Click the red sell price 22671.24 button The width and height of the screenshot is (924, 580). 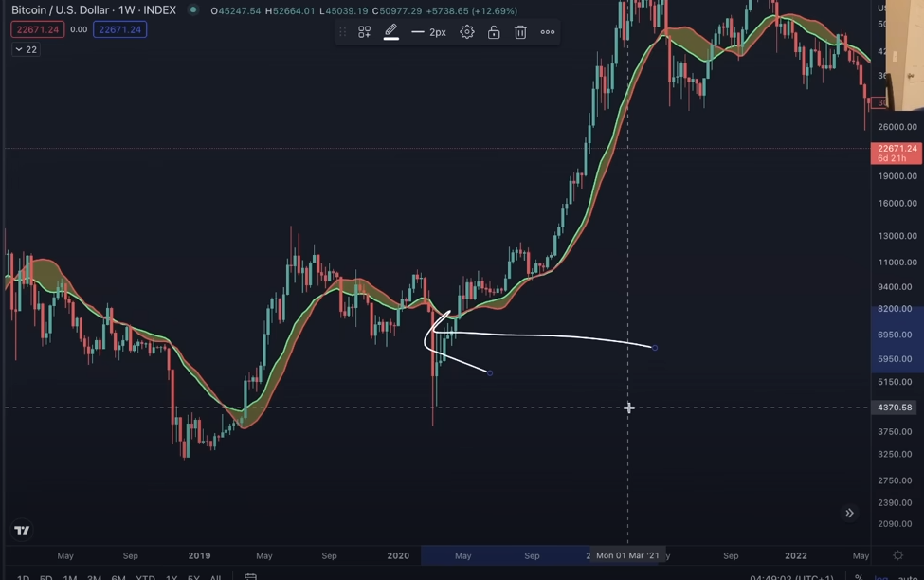(38, 29)
